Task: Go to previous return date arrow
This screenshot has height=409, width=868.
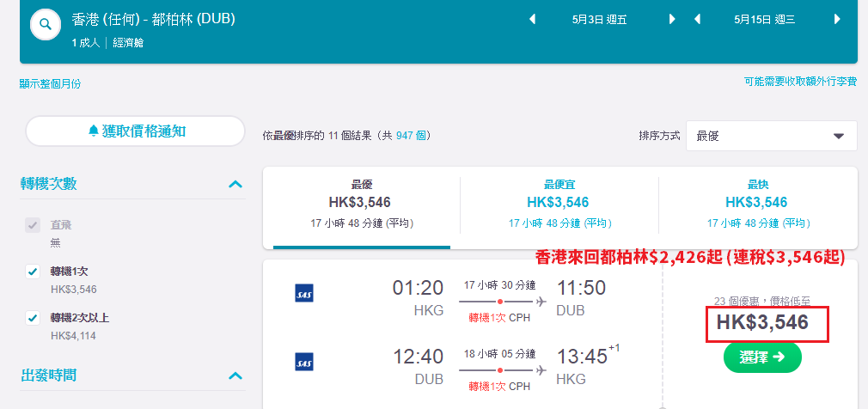Action: tap(698, 20)
